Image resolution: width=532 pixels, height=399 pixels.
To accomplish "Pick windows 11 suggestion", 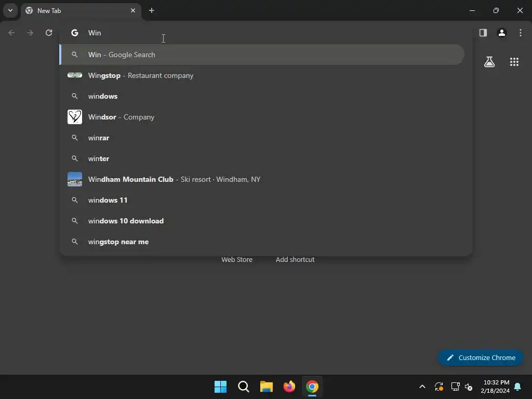I will [262, 200].
